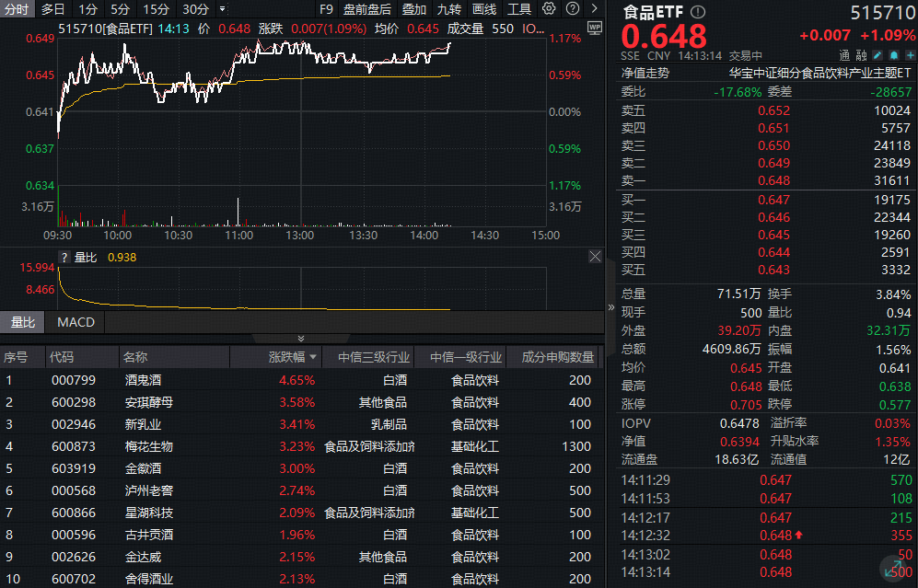Click the pencil annotation icon near the price

878,55
